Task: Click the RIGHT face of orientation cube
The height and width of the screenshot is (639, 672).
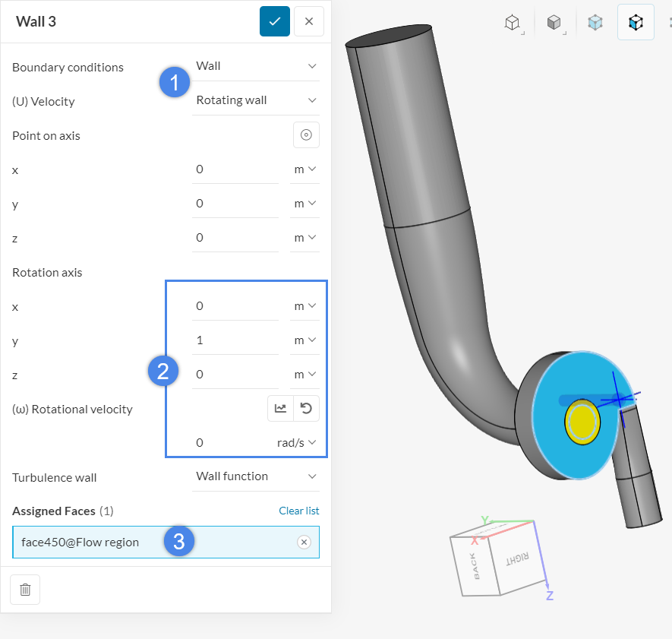Action: pyautogui.click(x=516, y=561)
